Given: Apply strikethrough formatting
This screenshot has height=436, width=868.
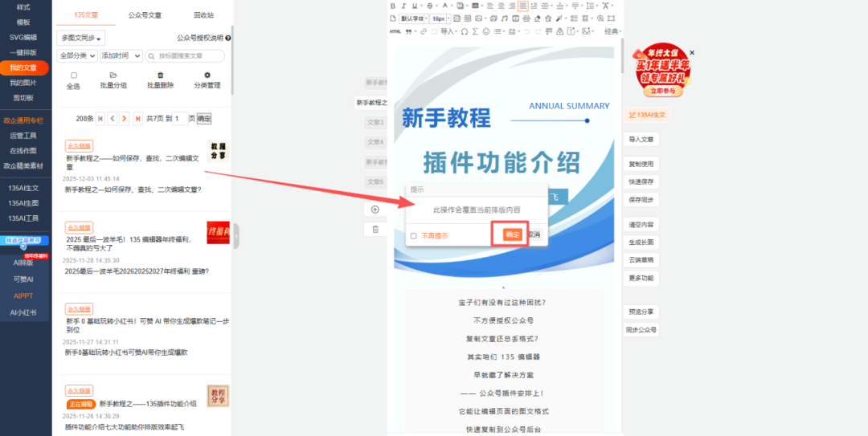Looking at the screenshot, I should click(429, 6).
